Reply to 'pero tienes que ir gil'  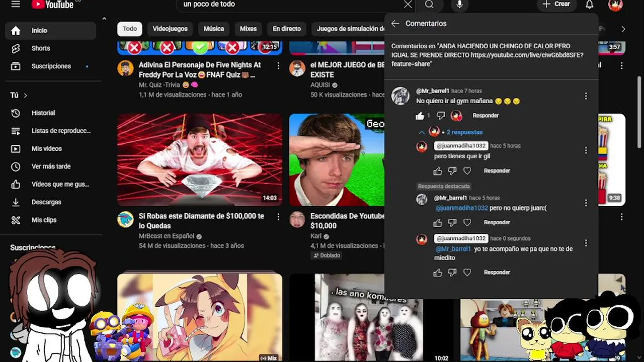tap(497, 171)
